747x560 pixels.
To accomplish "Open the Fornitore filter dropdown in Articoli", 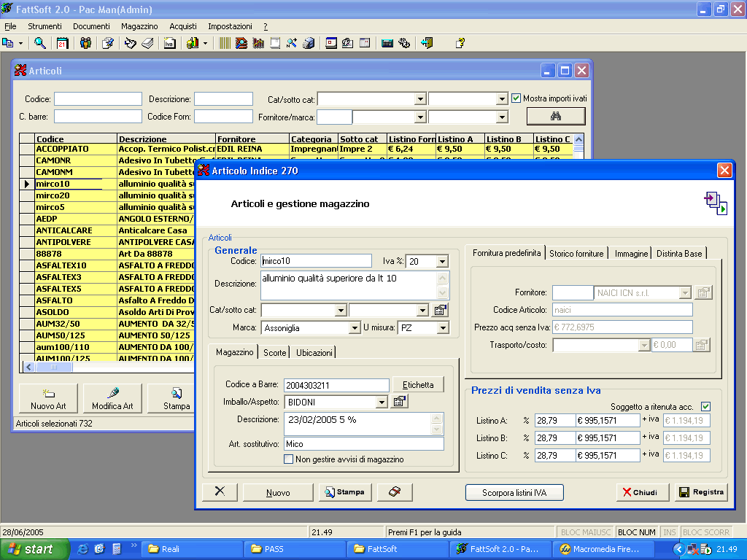I will click(x=419, y=117).
